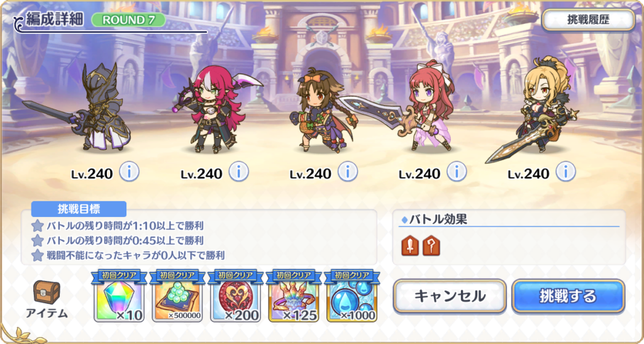
Task: Click the キャンセル button
Action: pos(450,296)
